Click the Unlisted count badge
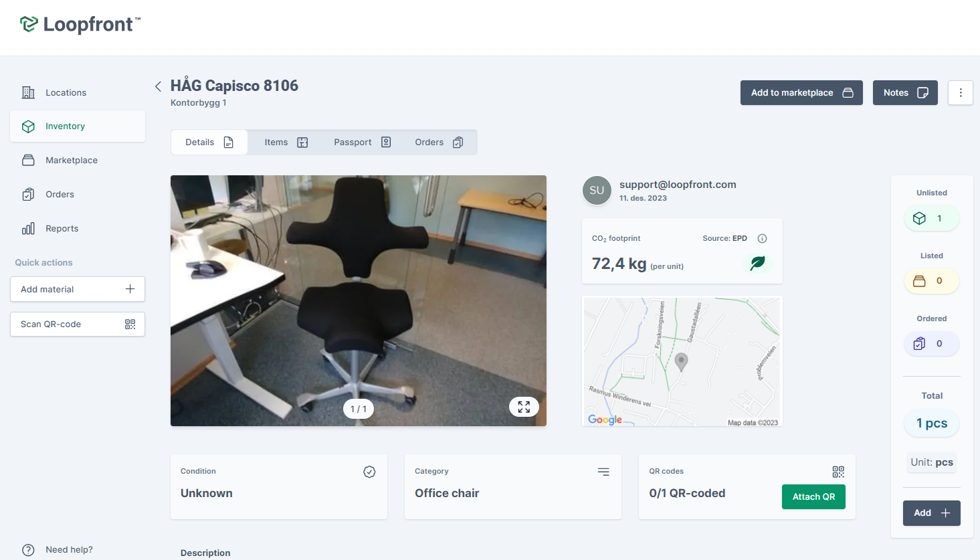The height and width of the screenshot is (560, 980). point(931,218)
